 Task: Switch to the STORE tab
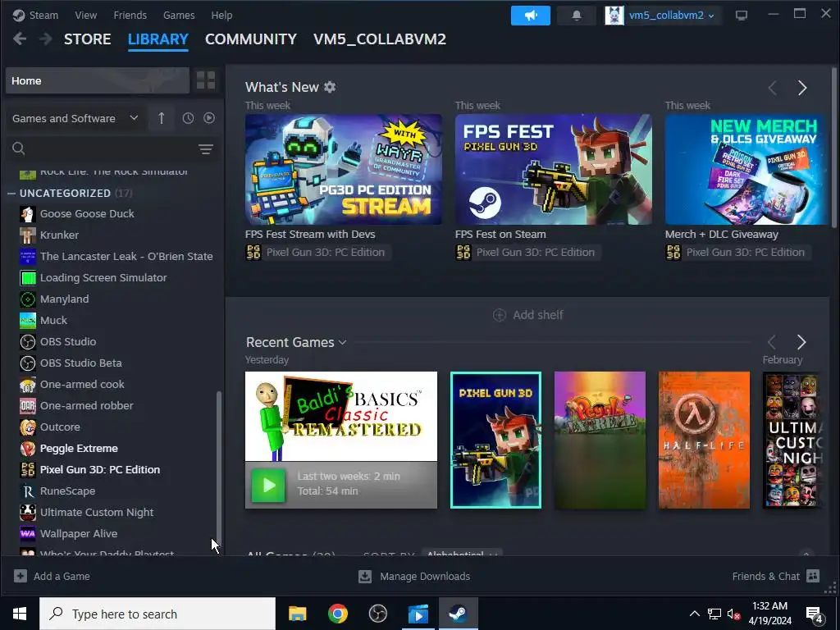(x=87, y=39)
